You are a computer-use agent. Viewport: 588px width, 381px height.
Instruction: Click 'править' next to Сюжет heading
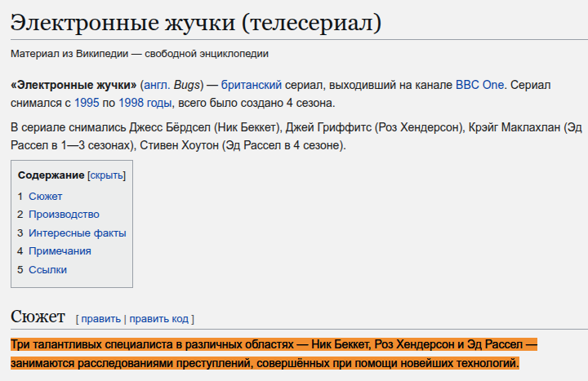[x=101, y=319]
